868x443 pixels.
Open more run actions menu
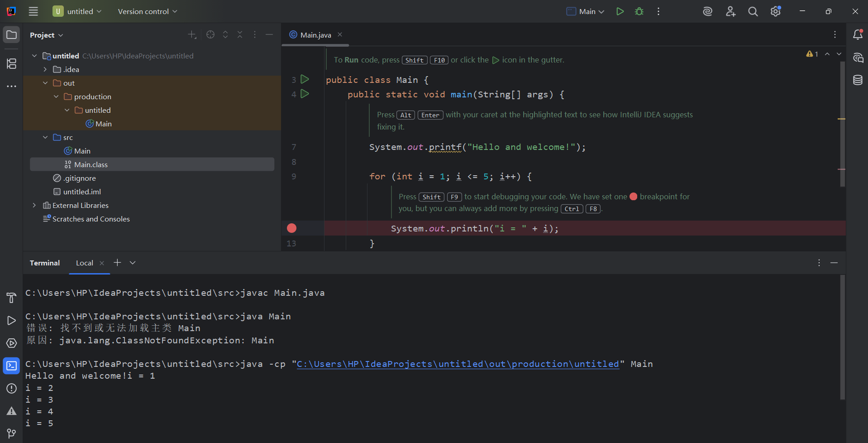pyautogui.click(x=658, y=11)
